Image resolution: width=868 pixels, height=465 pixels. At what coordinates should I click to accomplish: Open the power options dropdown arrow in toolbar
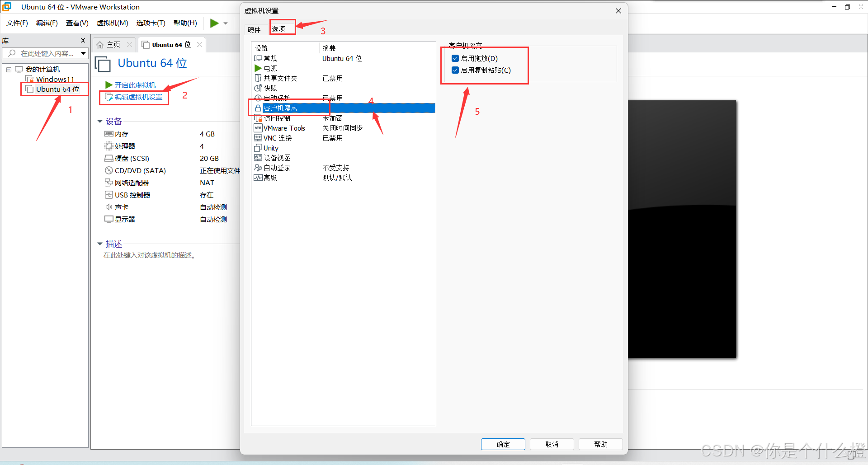pyautogui.click(x=226, y=23)
